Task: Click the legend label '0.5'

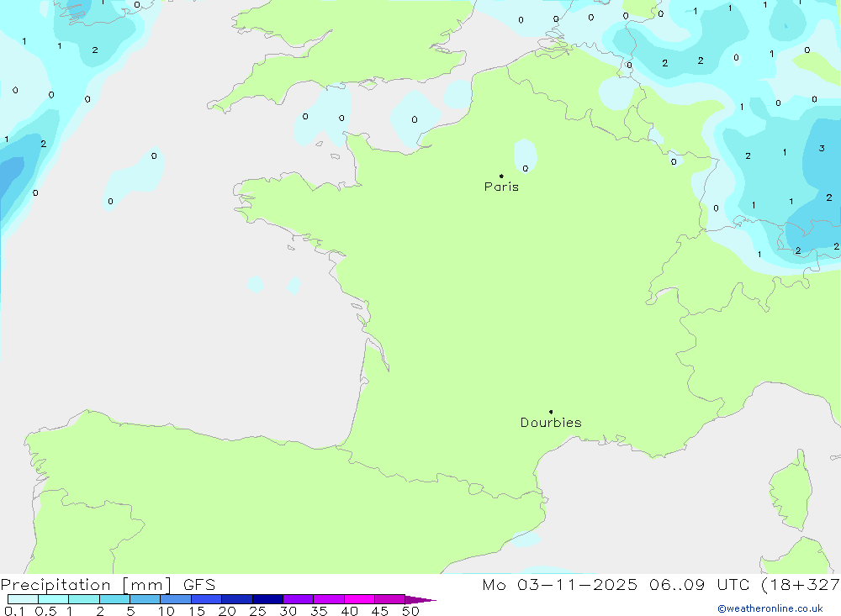Action: coord(45,611)
